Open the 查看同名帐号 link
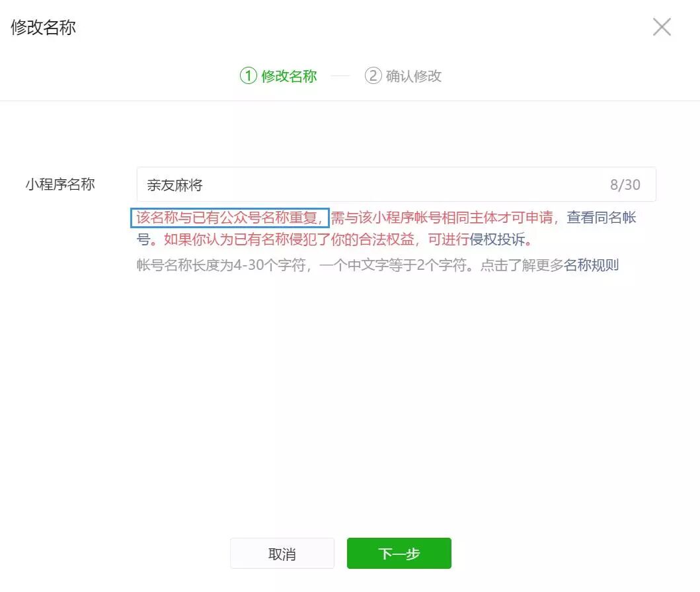 pos(602,218)
